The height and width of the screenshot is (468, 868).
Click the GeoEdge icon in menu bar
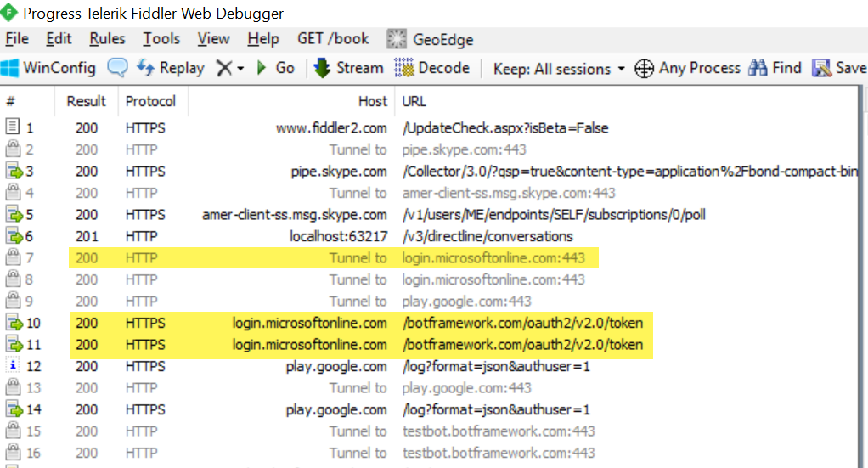(397, 39)
